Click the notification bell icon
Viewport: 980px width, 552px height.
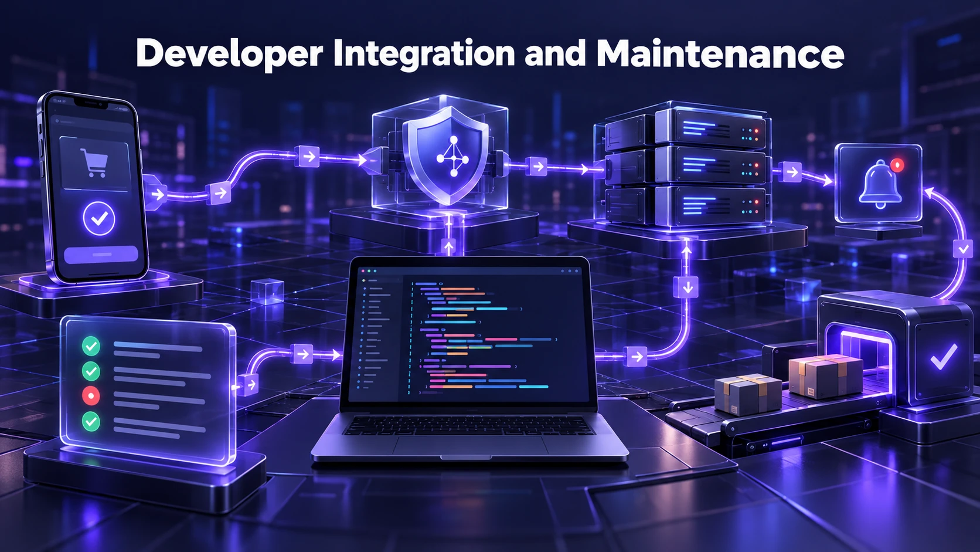click(x=880, y=184)
